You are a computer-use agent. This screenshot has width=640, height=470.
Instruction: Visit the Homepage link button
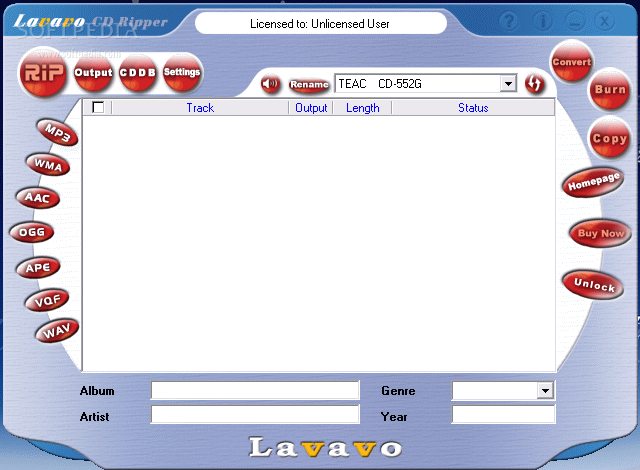pos(593,182)
